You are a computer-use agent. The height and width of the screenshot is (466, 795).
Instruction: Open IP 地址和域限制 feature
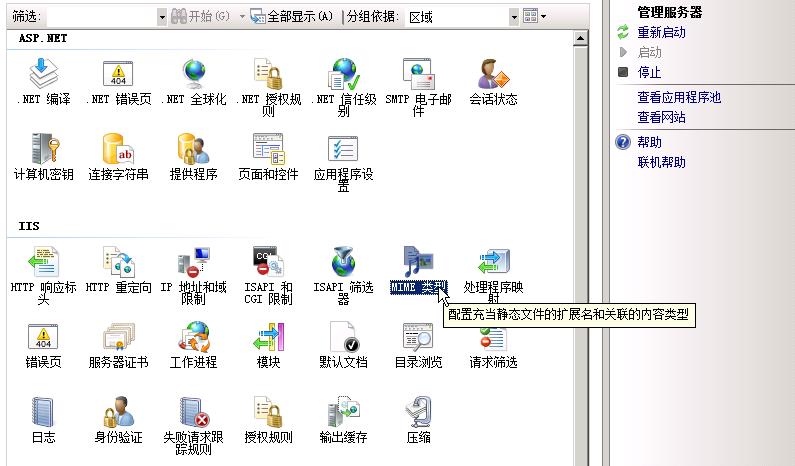click(x=194, y=275)
